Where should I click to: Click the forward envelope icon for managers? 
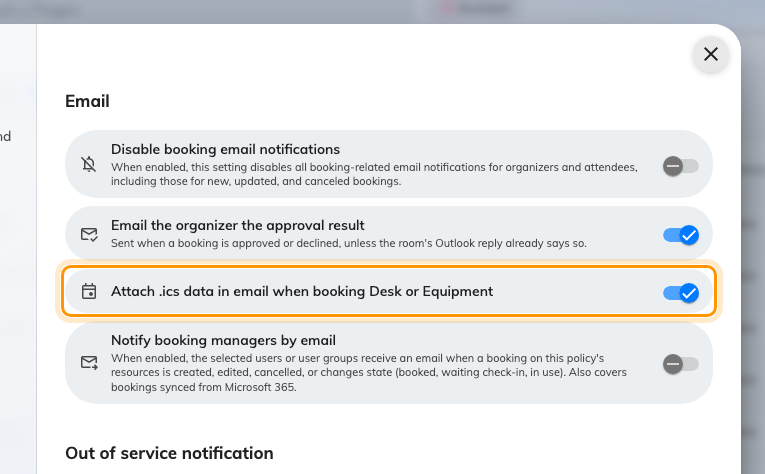89,362
